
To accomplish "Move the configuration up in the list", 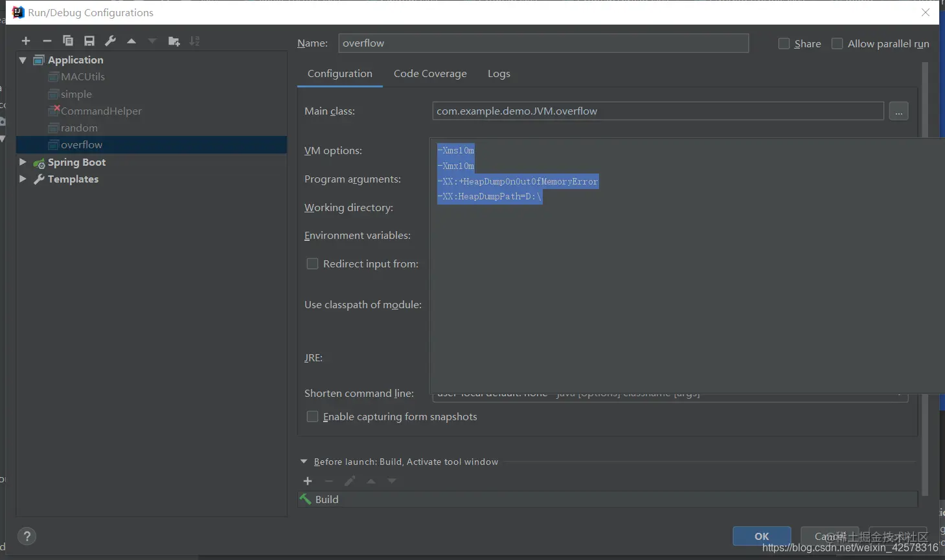I will click(131, 41).
